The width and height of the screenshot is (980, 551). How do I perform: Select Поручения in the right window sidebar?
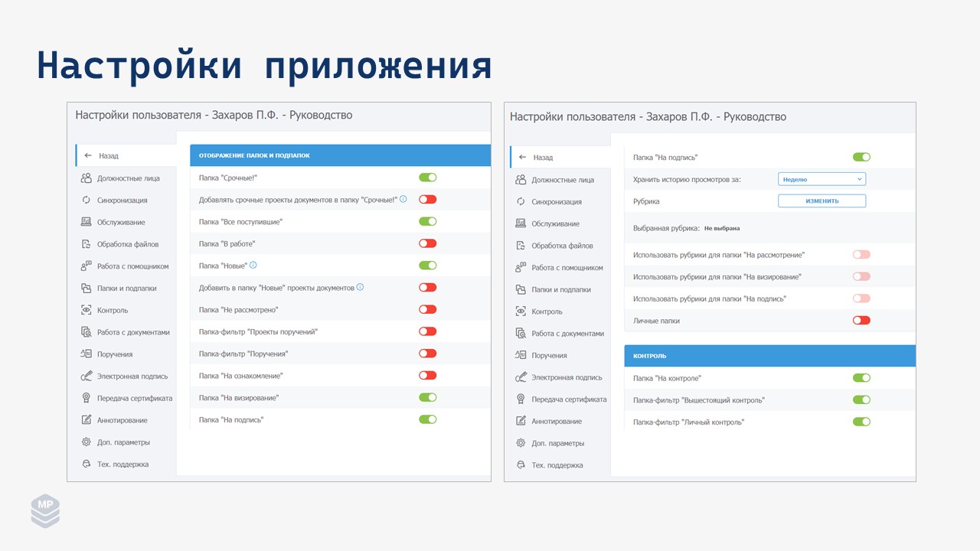coord(549,356)
